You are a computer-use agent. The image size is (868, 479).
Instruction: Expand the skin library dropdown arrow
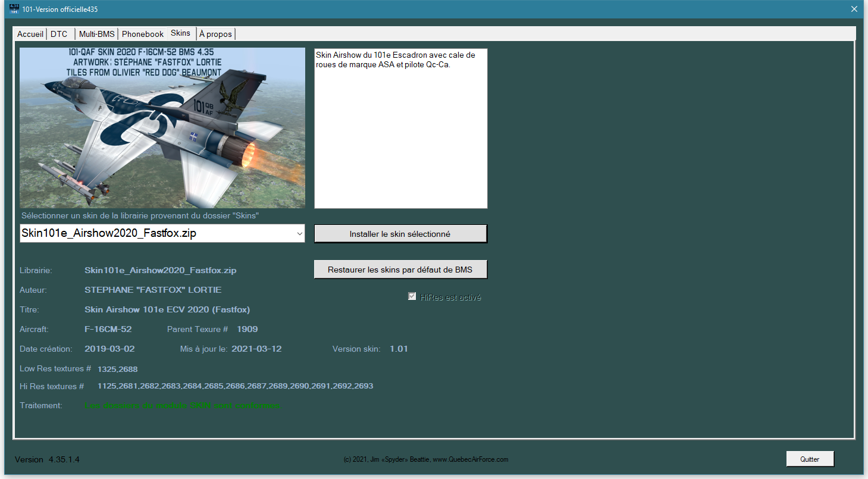coord(299,234)
